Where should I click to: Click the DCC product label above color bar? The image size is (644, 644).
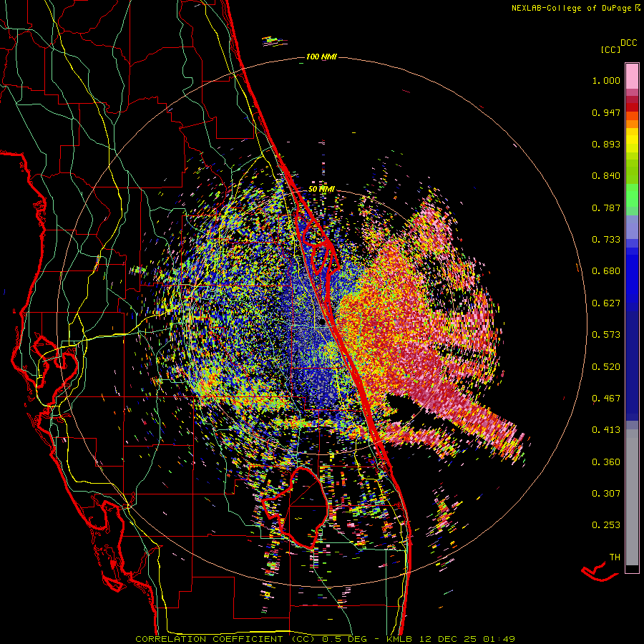(x=629, y=43)
